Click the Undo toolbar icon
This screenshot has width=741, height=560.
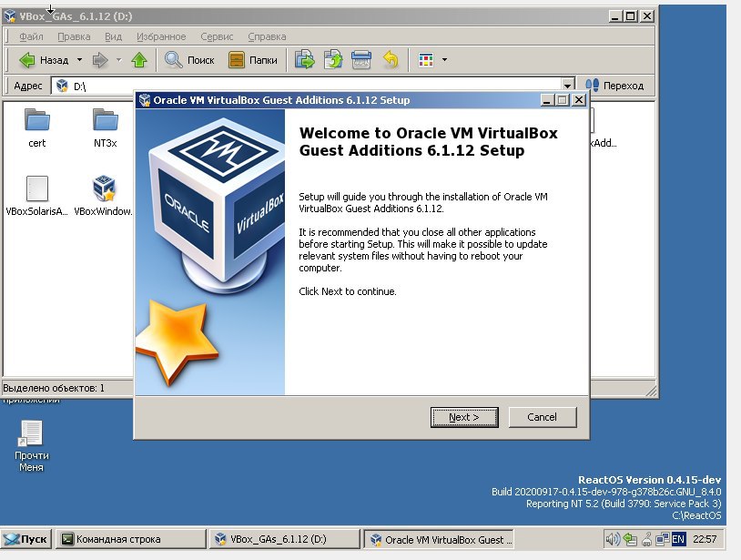tap(391, 60)
